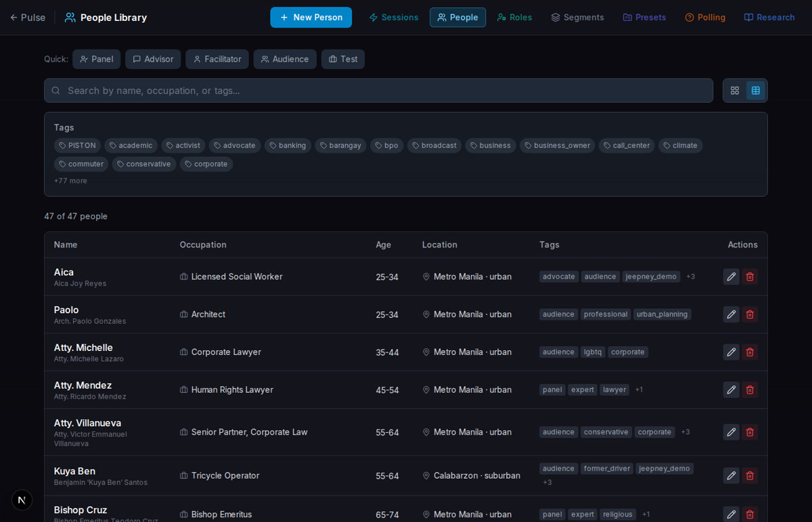This screenshot has width=812, height=522.
Task: Delete Paolo using the trash icon
Action: (749, 314)
